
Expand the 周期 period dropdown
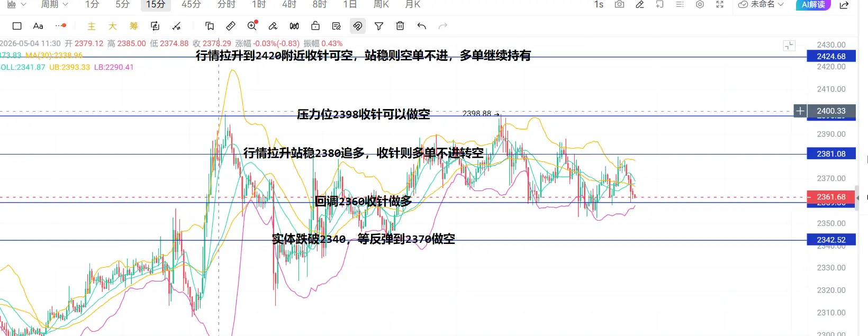55,4
